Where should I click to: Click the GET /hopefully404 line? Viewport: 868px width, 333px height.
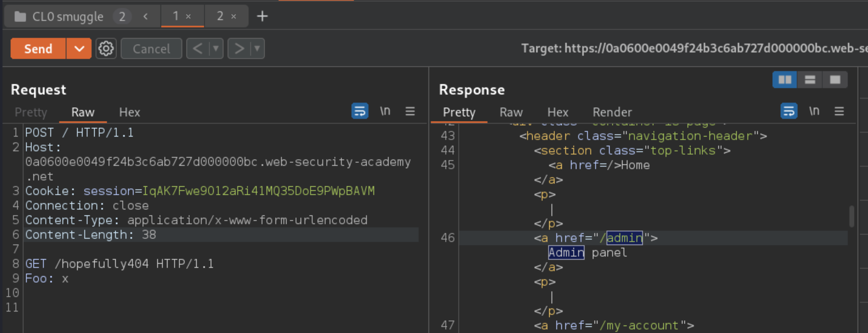(x=120, y=264)
